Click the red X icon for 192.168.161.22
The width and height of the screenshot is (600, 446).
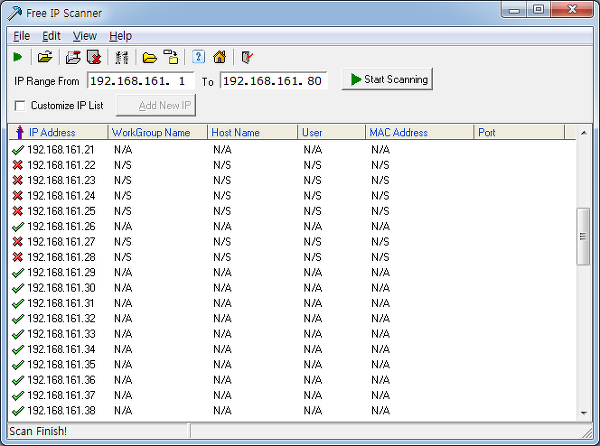(18, 165)
